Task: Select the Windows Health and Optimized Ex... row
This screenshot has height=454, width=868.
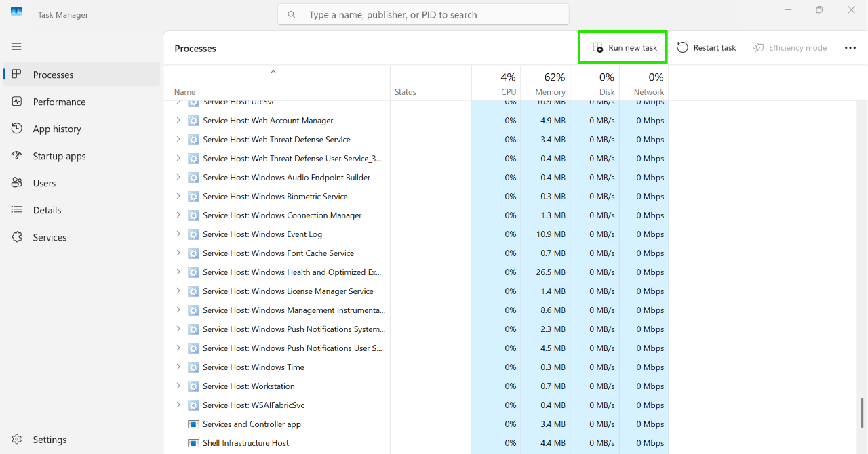Action: 416,272
